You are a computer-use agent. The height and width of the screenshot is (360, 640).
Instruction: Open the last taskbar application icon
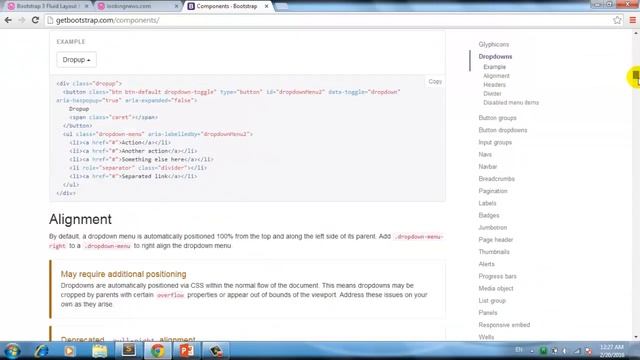tap(216, 351)
